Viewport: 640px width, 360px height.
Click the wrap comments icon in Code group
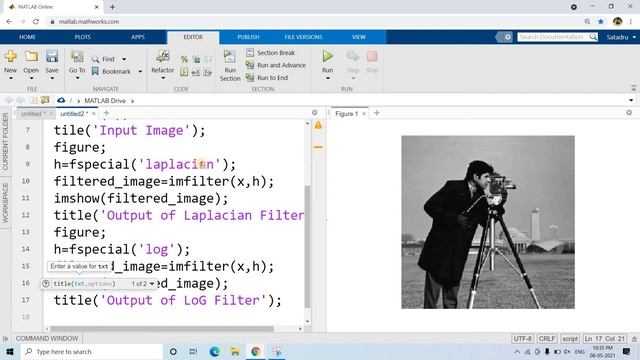coord(208,60)
